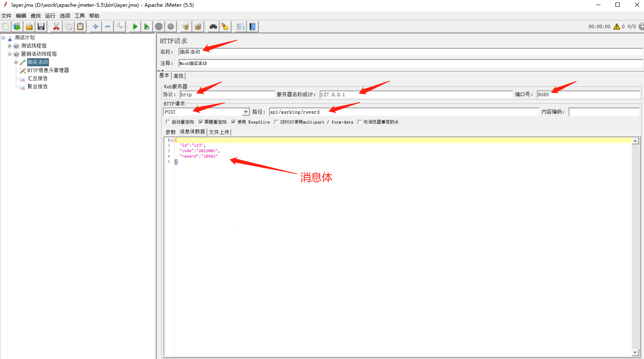Select 测试线程组 tree item
Image resolution: width=644 pixels, height=359 pixels.
click(x=34, y=46)
